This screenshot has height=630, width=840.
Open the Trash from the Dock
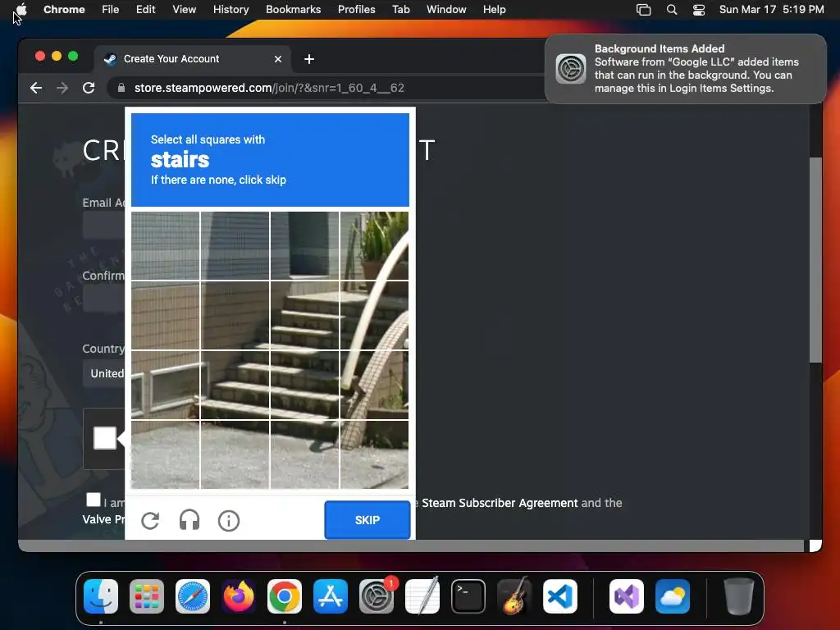[739, 596]
